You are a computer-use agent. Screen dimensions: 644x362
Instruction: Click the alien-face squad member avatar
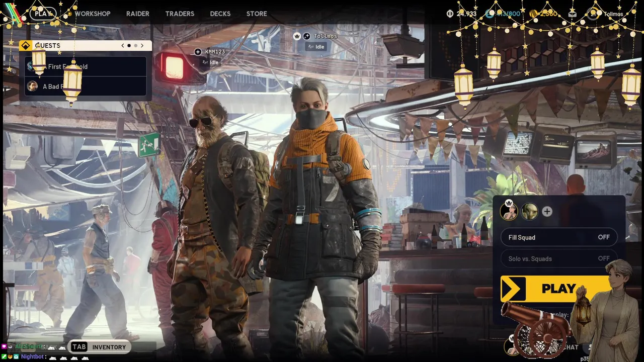tap(529, 211)
